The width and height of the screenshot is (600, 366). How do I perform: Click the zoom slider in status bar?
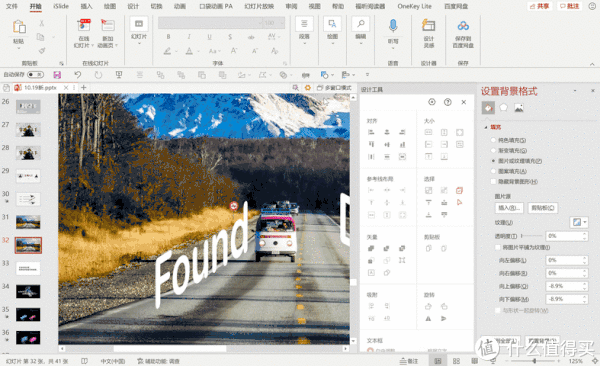[x=535, y=361]
